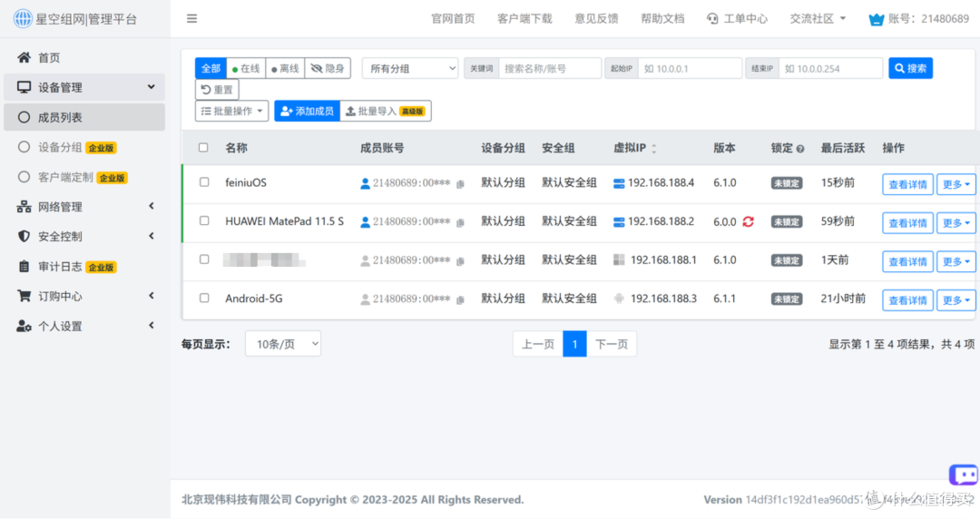Go to 上一页 in pagination

pos(538,344)
